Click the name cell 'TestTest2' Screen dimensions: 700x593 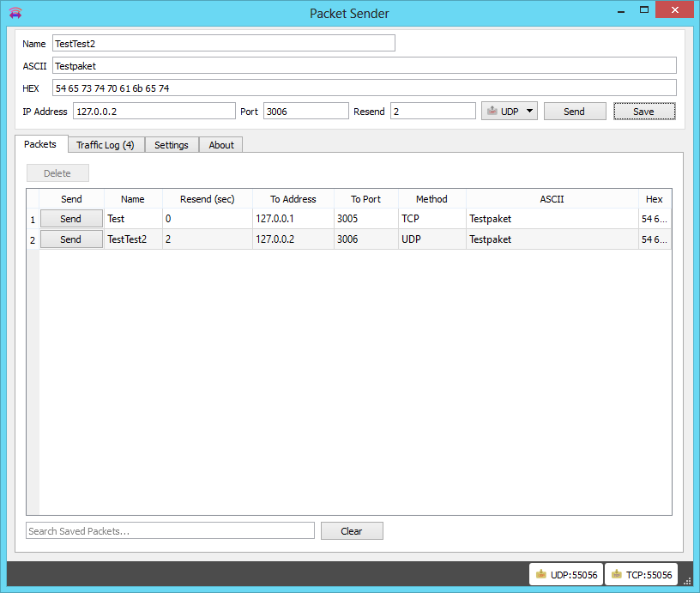click(133, 239)
